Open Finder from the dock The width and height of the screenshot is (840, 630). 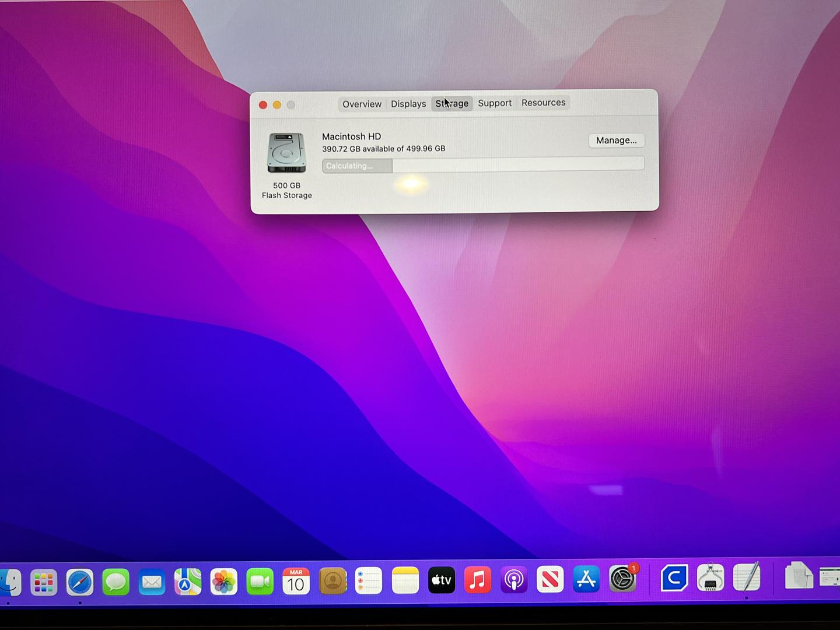tap(9, 582)
